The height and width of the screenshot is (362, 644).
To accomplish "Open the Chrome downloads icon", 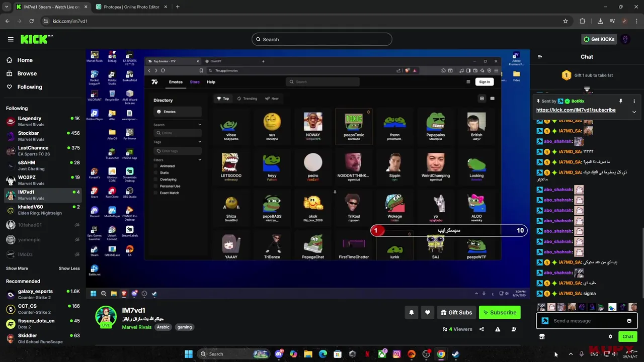I will (600, 21).
